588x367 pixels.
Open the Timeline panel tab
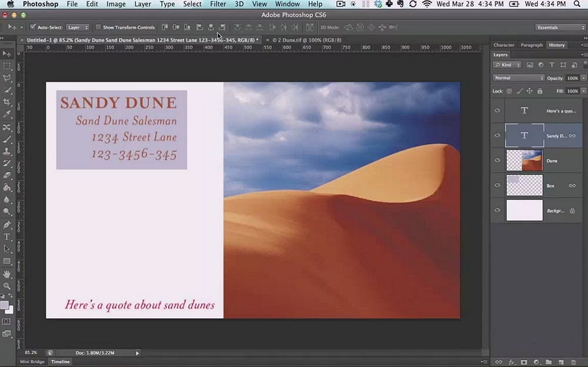click(61, 362)
